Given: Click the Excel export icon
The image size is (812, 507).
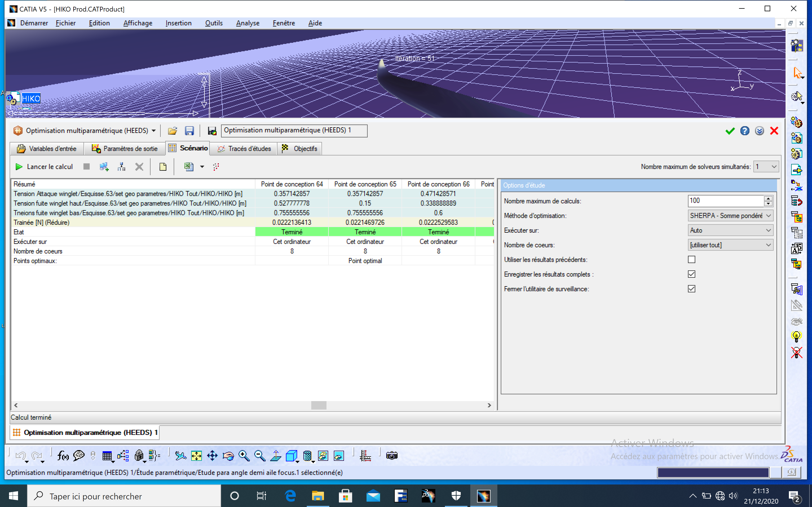Looking at the screenshot, I should [189, 167].
